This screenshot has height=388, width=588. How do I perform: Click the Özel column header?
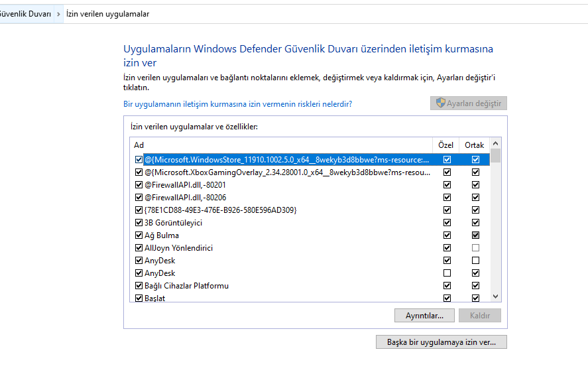coord(446,145)
